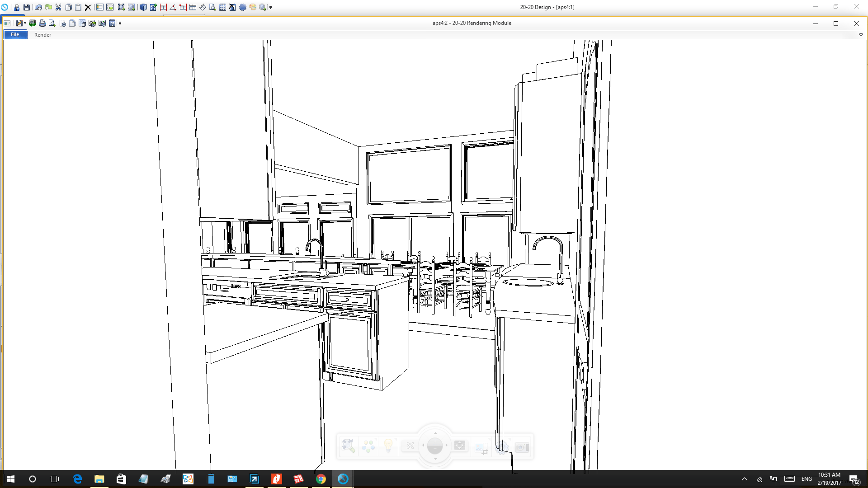Viewport: 868px width, 488px height.
Task: Select the scissors Cut icon
Action: coord(58,7)
